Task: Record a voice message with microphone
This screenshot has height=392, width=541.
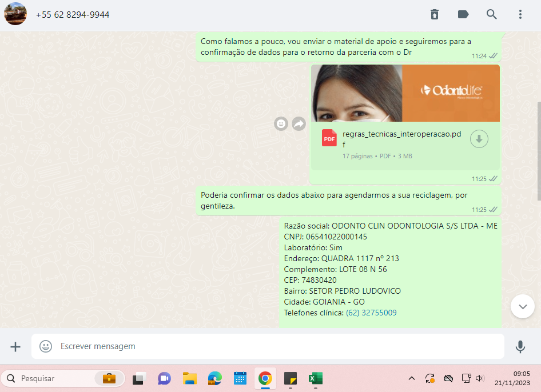Action: 520,346
